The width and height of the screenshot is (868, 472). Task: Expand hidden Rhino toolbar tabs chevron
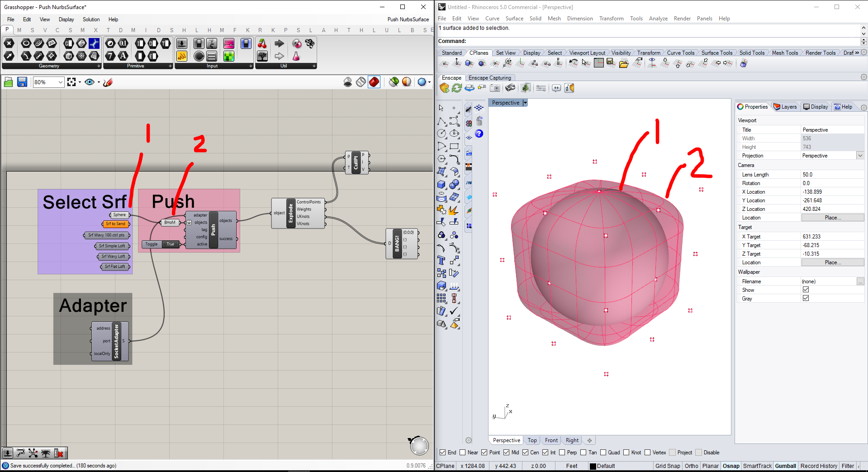(857, 53)
